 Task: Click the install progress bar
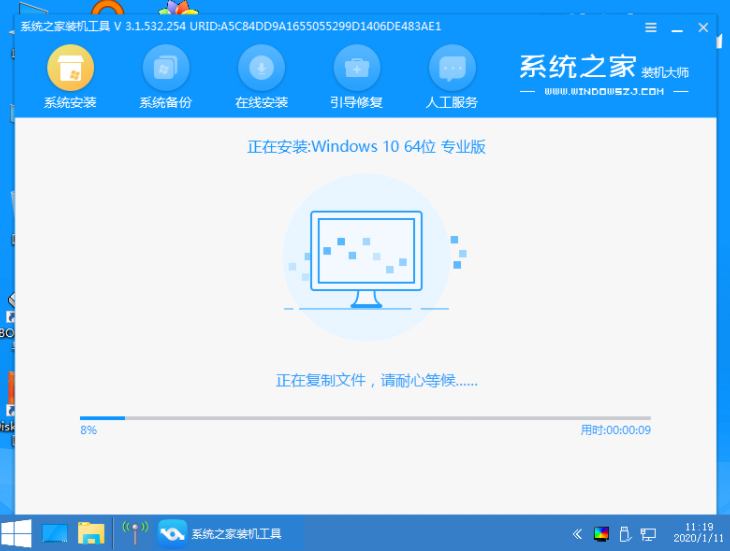[x=365, y=418]
